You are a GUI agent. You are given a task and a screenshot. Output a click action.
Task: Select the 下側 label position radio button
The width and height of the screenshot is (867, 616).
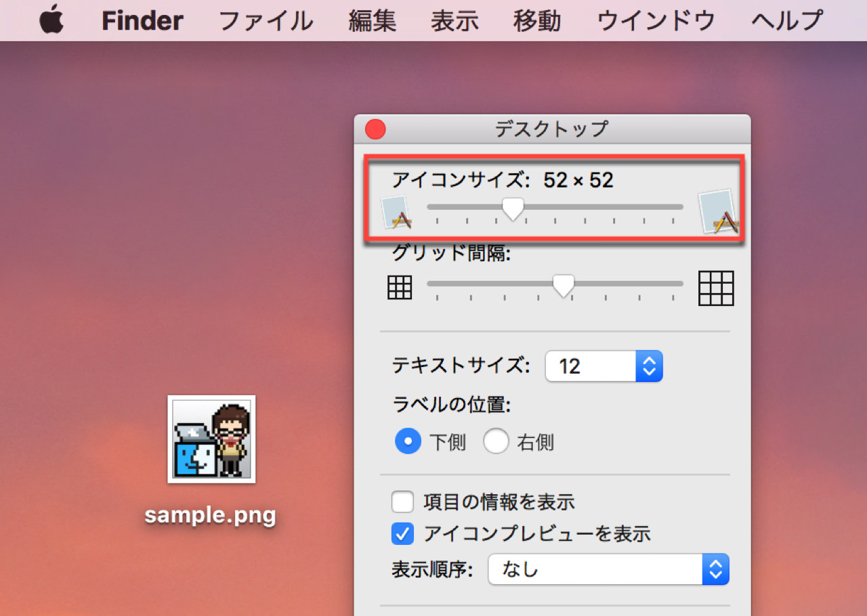[408, 442]
